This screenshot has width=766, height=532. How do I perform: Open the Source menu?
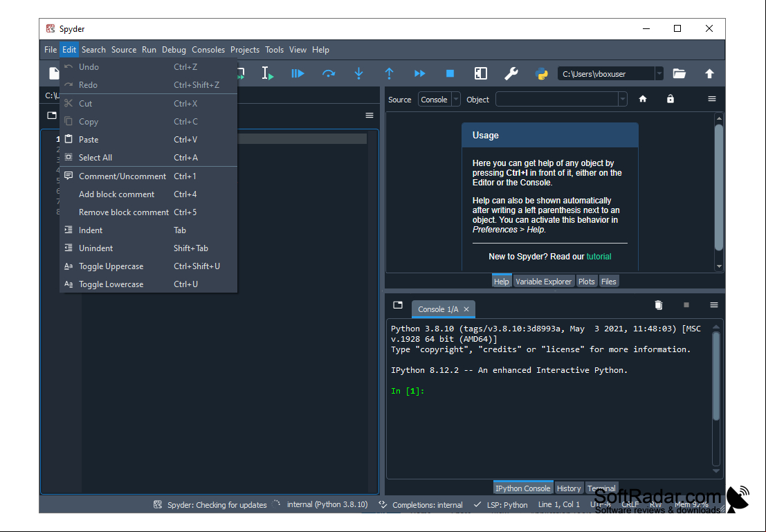tap(124, 50)
